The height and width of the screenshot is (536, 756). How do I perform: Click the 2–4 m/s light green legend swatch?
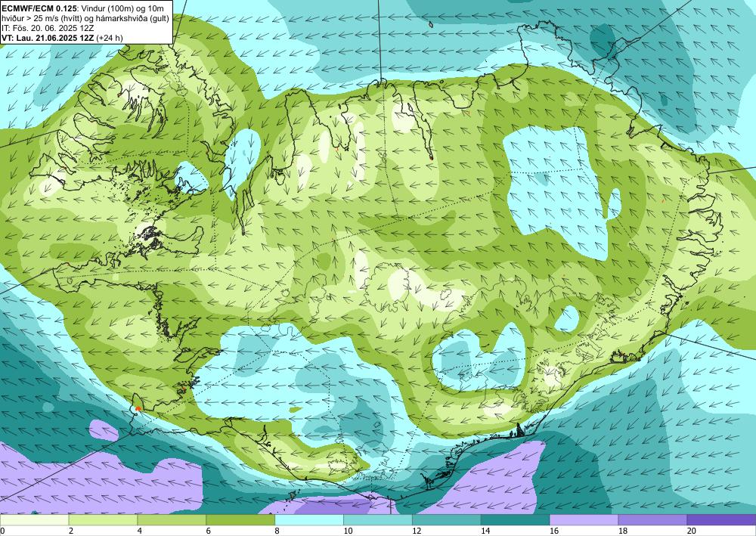point(103,520)
